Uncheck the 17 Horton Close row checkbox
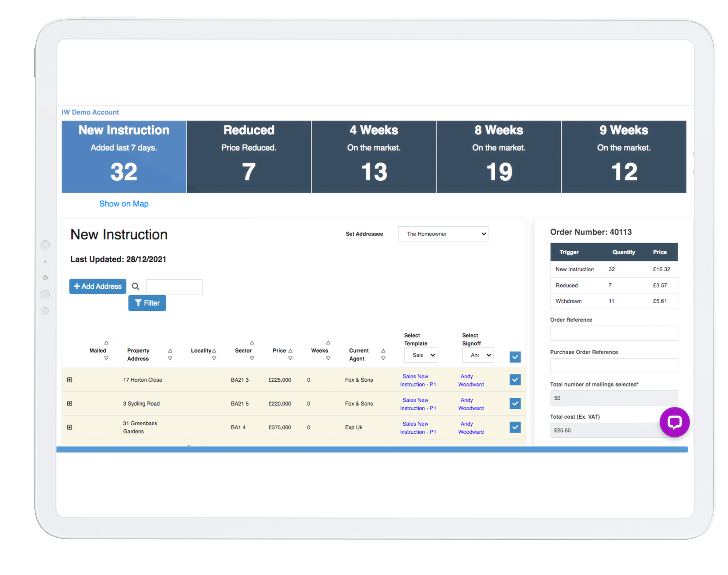Viewport: 728px width, 575px height. pos(515,380)
